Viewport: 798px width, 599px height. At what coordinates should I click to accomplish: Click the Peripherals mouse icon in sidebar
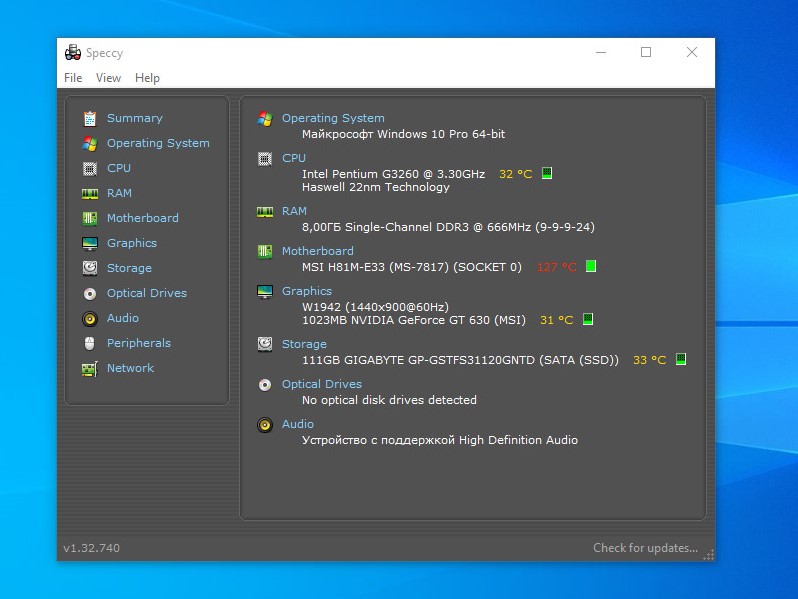[x=90, y=343]
